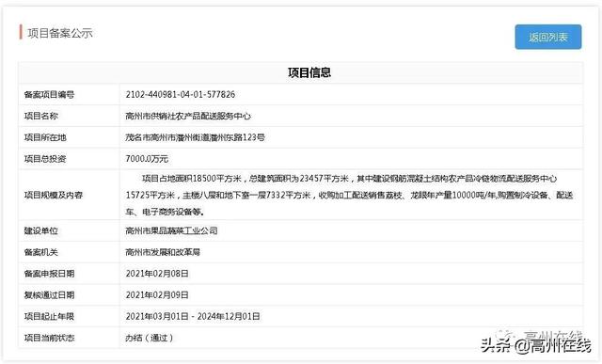Select the total investment 7000.0万元
The width and height of the screenshot is (602, 364).
(x=147, y=159)
